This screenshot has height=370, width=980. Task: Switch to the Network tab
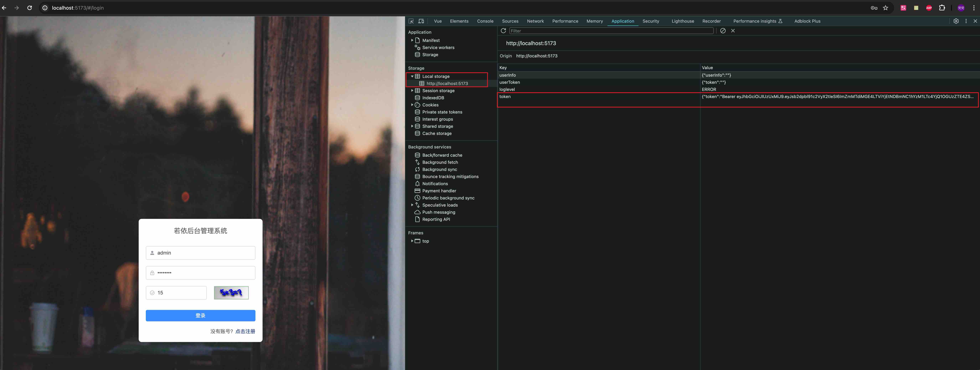(x=535, y=21)
